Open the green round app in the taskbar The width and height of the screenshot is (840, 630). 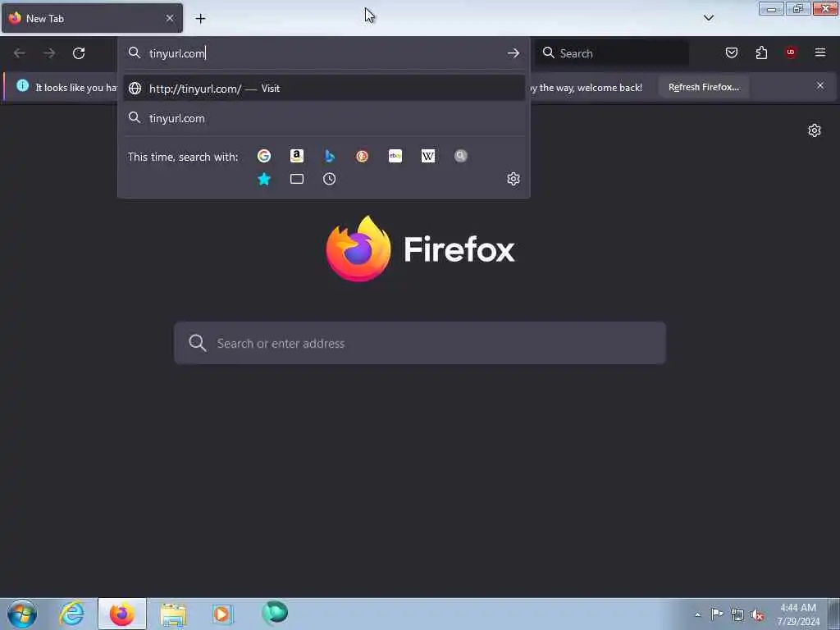pos(274,613)
